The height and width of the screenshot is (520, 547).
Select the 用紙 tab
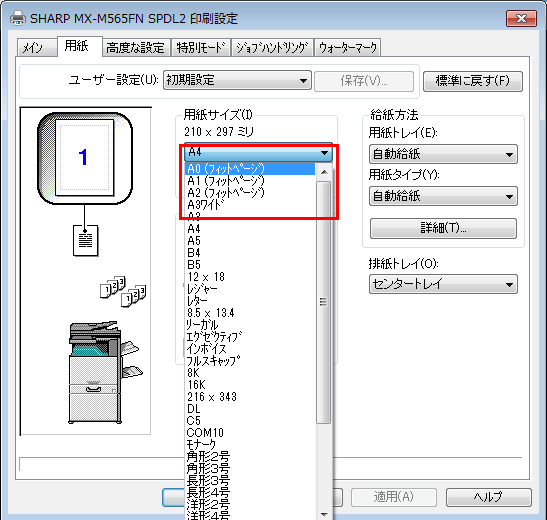(80, 46)
